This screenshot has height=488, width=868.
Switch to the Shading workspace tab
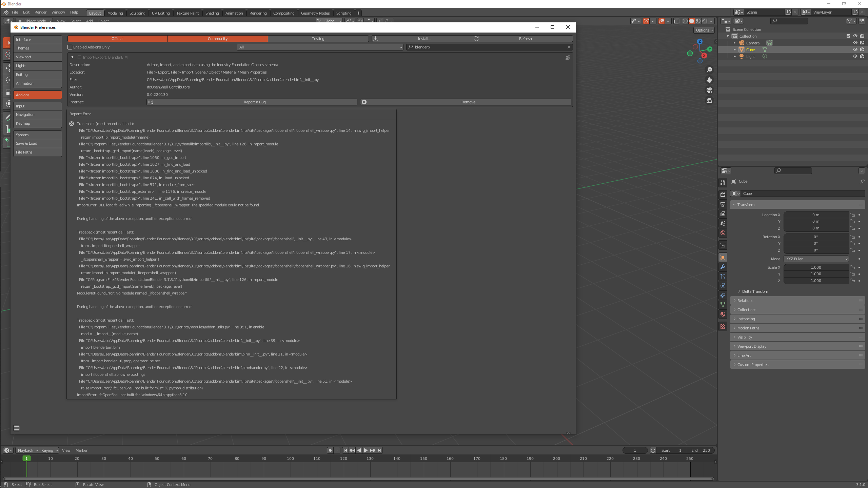(x=212, y=13)
